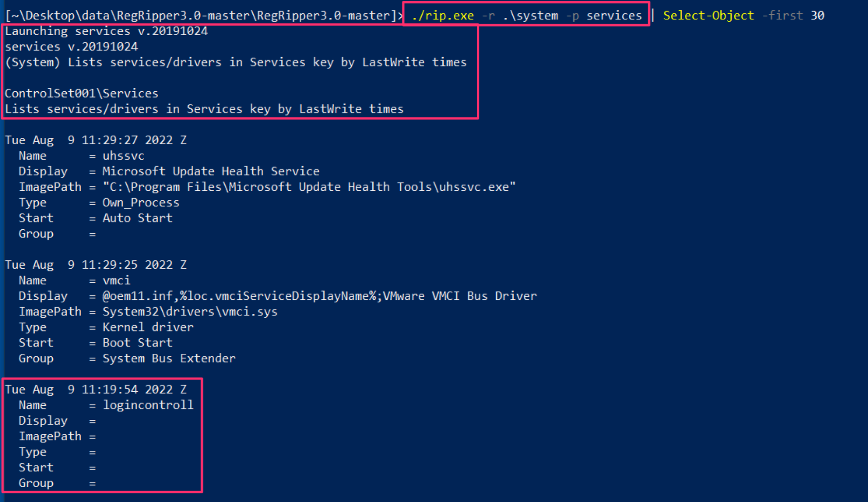The width and height of the screenshot is (868, 502).
Task: Click the uhssvc.exe ImagePath value
Action: pyautogui.click(x=309, y=187)
